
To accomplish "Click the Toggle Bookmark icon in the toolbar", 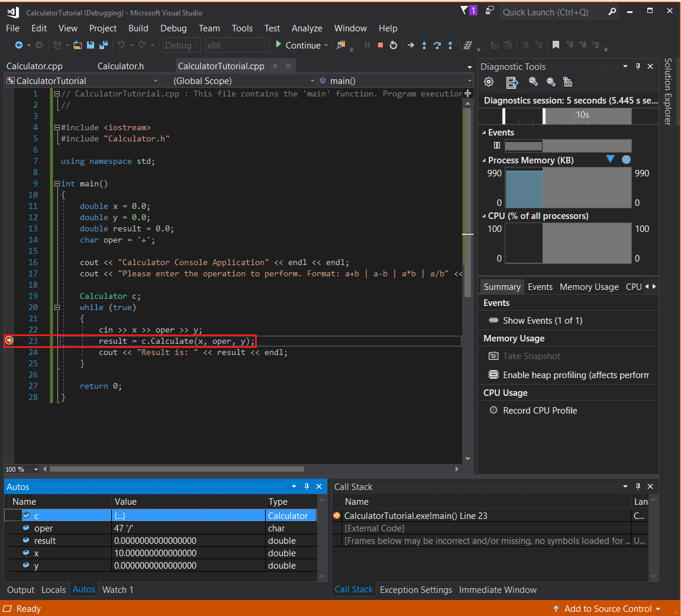I will [556, 45].
